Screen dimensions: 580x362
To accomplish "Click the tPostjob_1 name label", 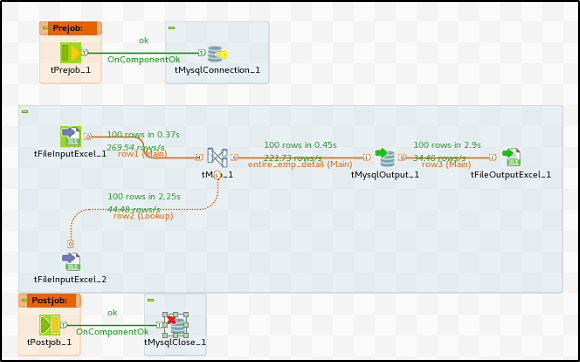I will tap(49, 342).
